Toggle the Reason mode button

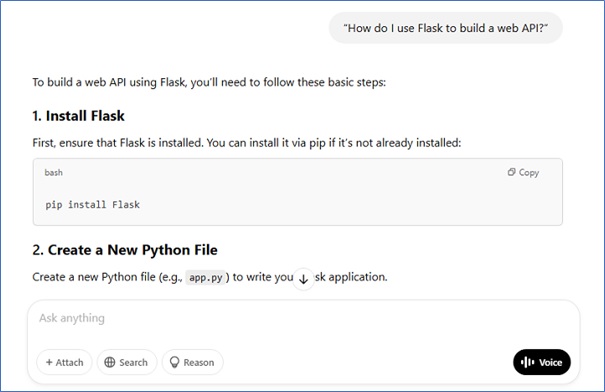[193, 362]
